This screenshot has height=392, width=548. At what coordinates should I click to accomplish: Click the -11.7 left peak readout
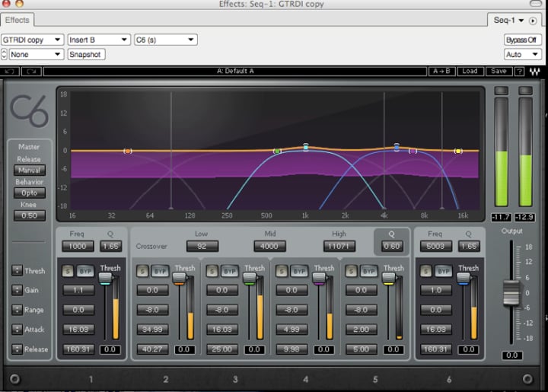pos(501,217)
